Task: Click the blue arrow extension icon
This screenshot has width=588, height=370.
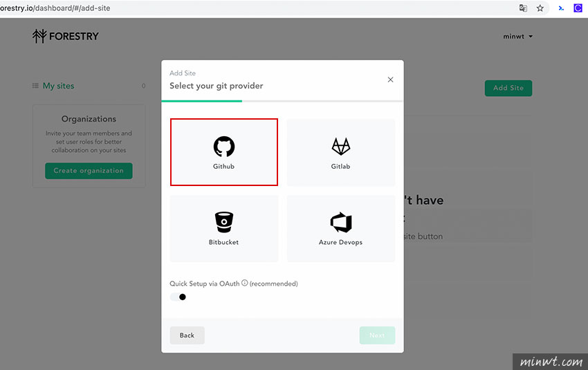Action: point(561,8)
